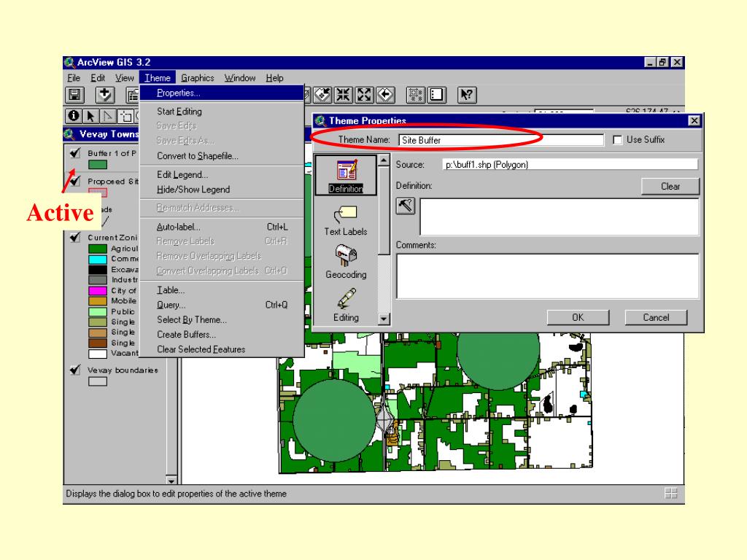Choose Clear Selected Features menu entry
The height and width of the screenshot is (560, 747).
[x=222, y=349]
